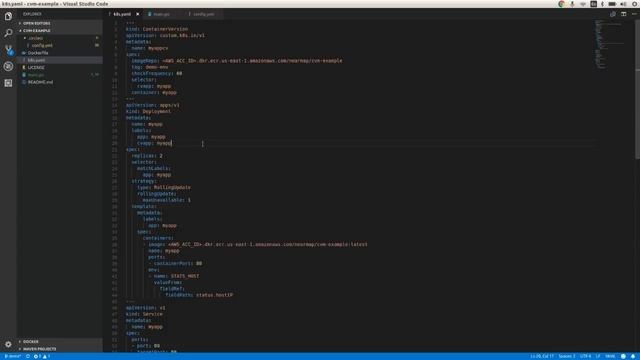640x360 pixels.
Task: Open errors and warnings from status bar
Action: click(x=42, y=356)
